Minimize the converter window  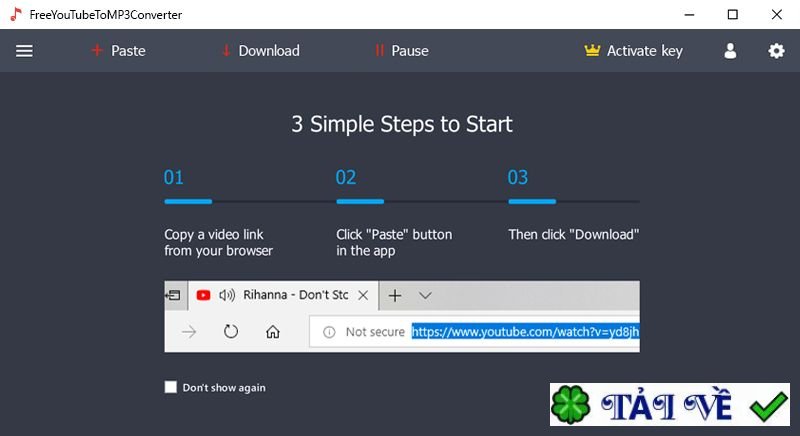[x=689, y=14]
